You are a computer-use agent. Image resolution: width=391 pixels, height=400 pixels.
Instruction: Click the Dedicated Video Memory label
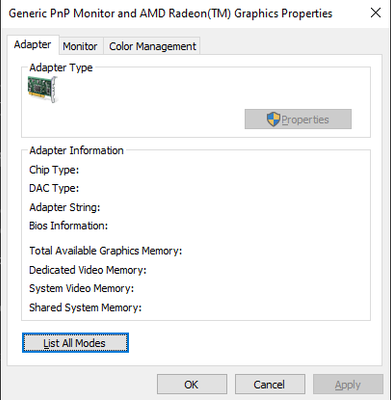click(88, 270)
